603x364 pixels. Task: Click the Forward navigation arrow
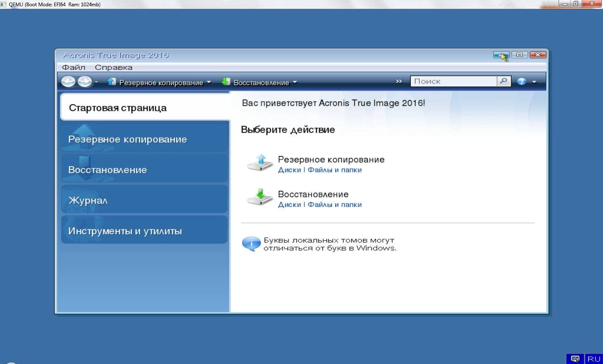click(85, 82)
